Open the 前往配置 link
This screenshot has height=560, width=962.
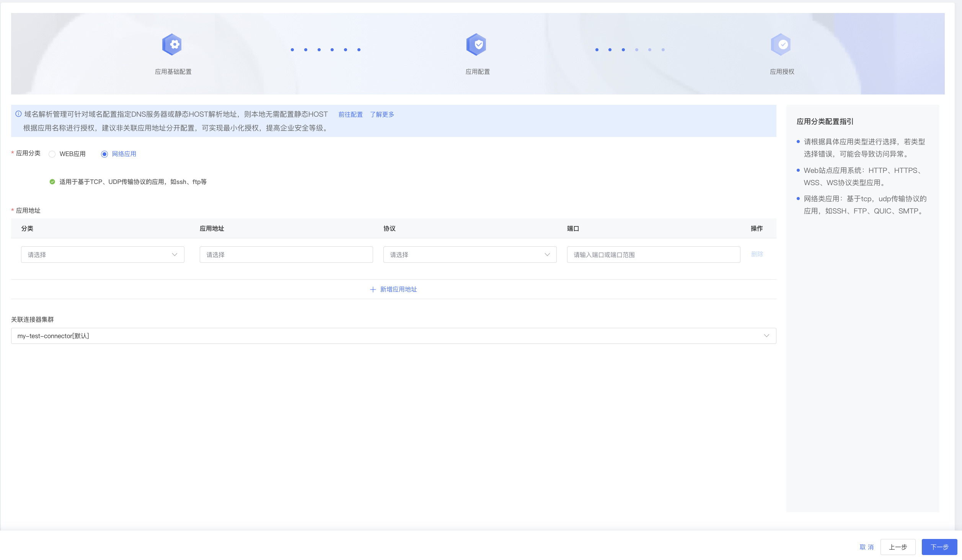(351, 114)
